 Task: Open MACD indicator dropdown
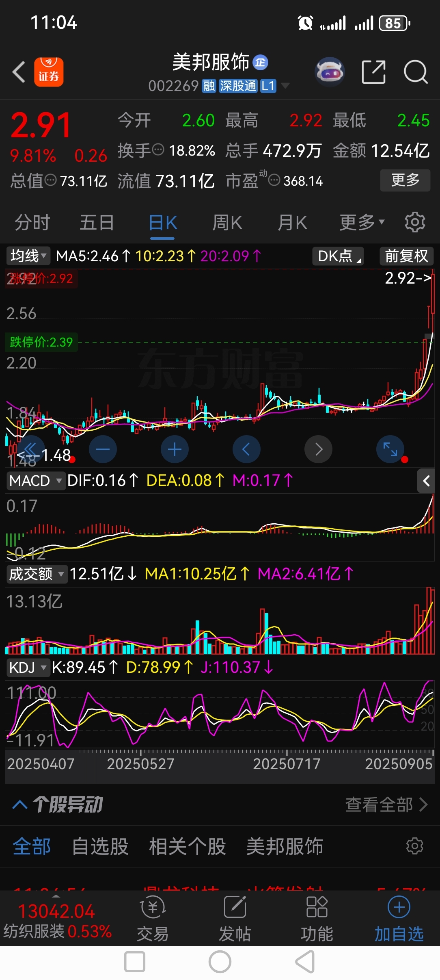click(x=36, y=481)
